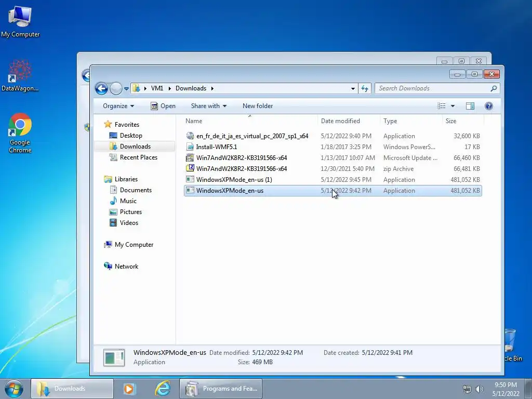
Task: Open the Organize menu
Action: click(x=118, y=106)
